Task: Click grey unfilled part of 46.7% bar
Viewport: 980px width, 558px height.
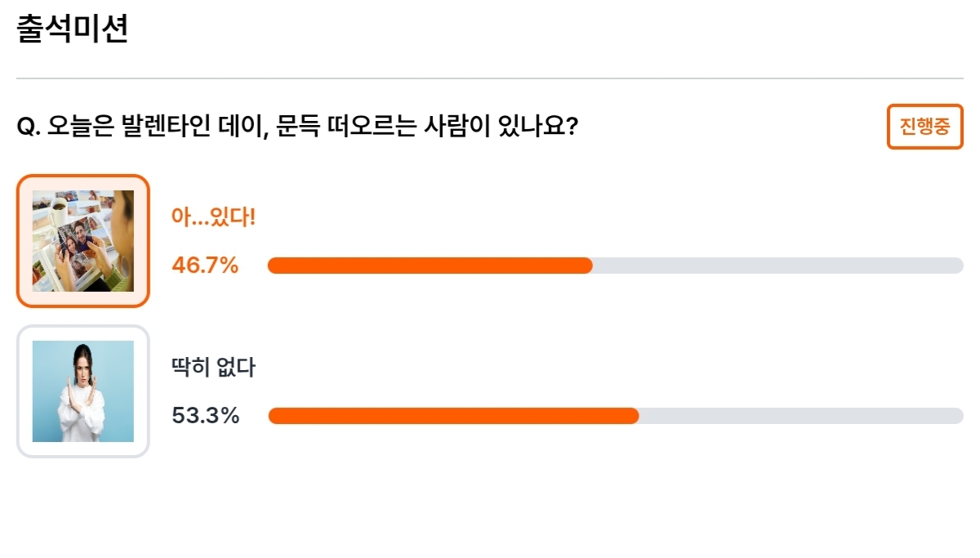Action: pos(778,266)
